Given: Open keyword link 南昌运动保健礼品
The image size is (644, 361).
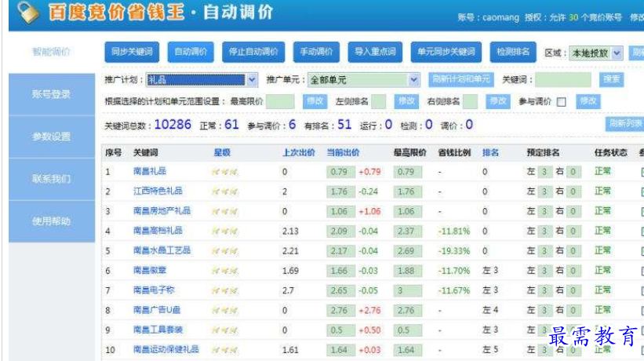Looking at the screenshot, I should [x=166, y=349].
